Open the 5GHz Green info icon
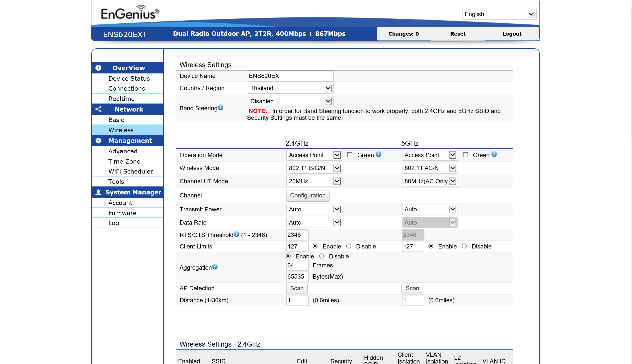The image size is (632, 364). coord(494,154)
